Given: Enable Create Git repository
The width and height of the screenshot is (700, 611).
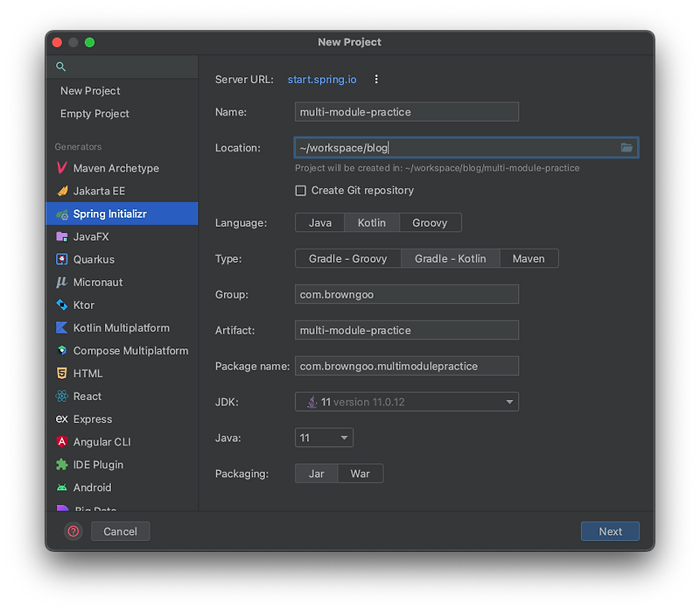Looking at the screenshot, I should pos(301,190).
